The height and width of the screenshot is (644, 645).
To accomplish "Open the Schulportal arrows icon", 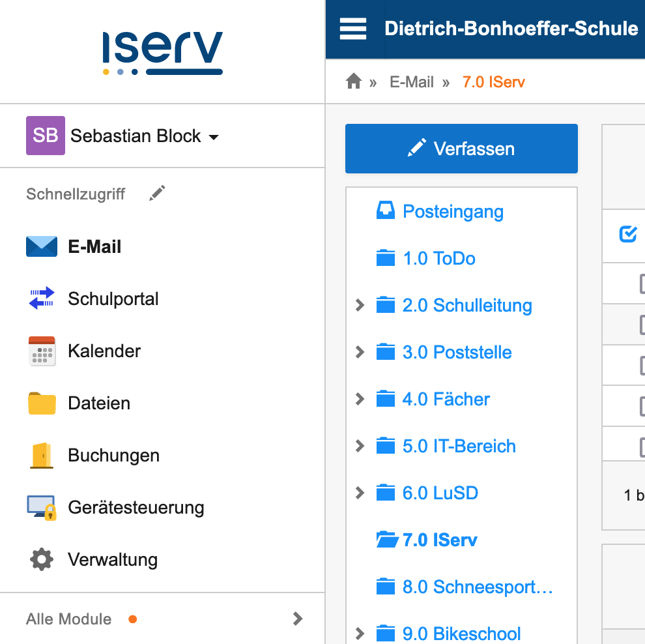I will [x=42, y=299].
